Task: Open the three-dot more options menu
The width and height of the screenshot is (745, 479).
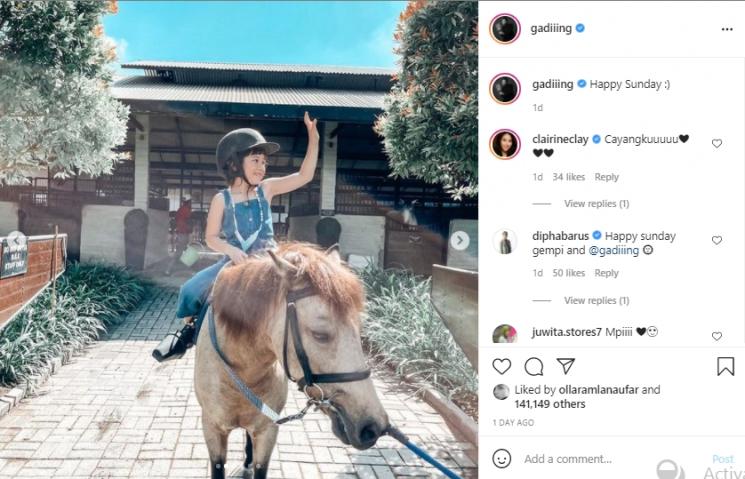Action: click(727, 29)
